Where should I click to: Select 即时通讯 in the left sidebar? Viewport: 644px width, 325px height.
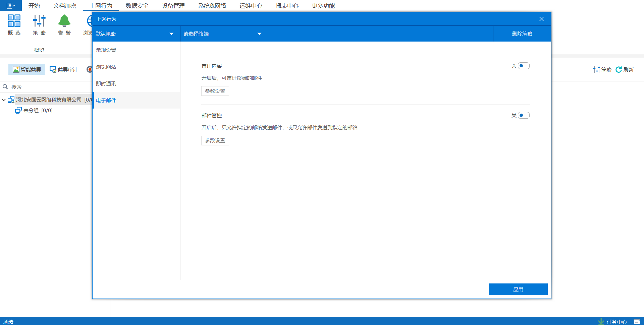click(106, 84)
